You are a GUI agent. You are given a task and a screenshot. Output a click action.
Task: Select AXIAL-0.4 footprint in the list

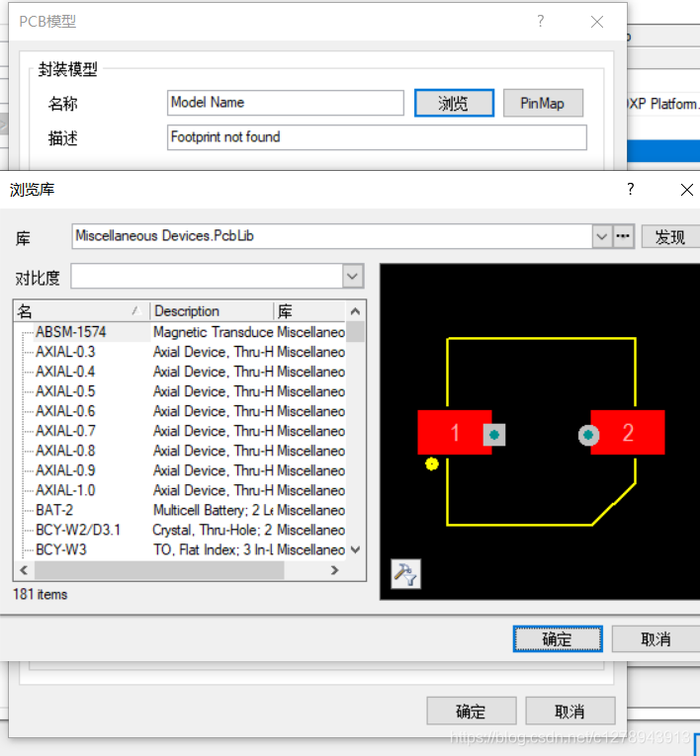65,372
